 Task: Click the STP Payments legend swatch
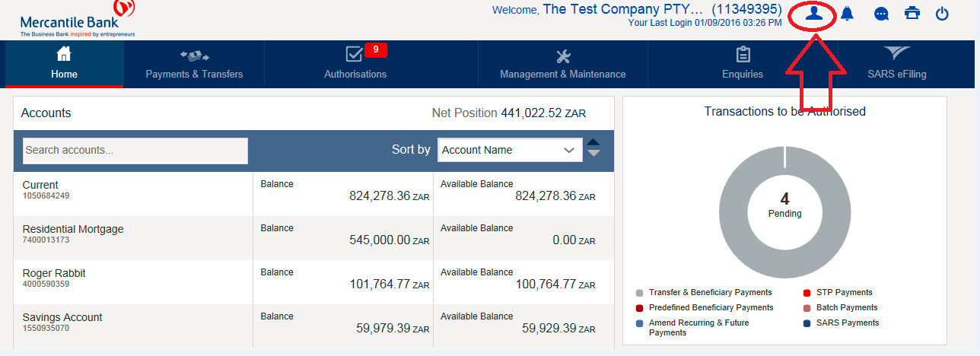[807, 293]
